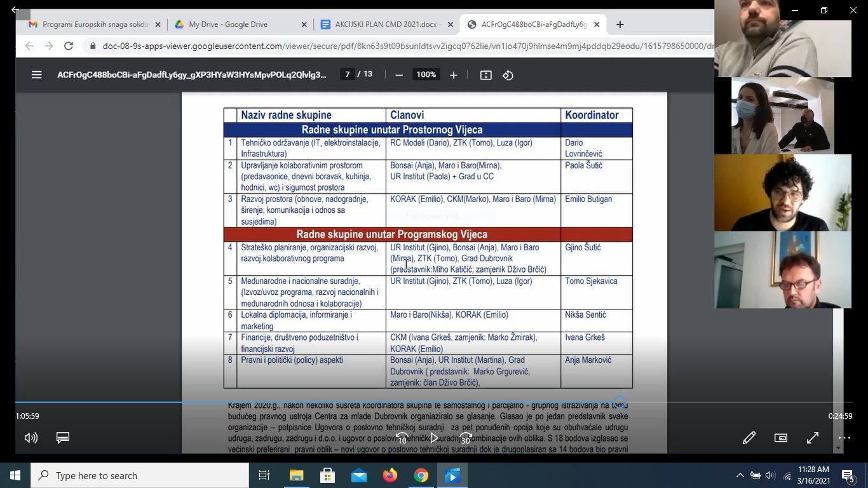Open the PDF viewer hamburger sidebar menu
The width and height of the screenshot is (868, 488).
(x=36, y=75)
